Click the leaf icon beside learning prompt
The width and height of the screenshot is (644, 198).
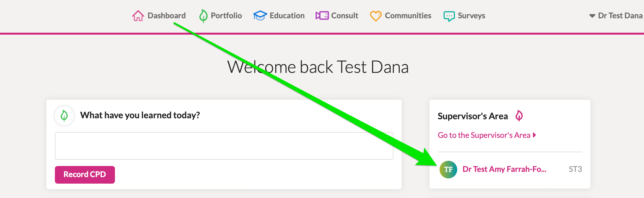click(x=64, y=115)
